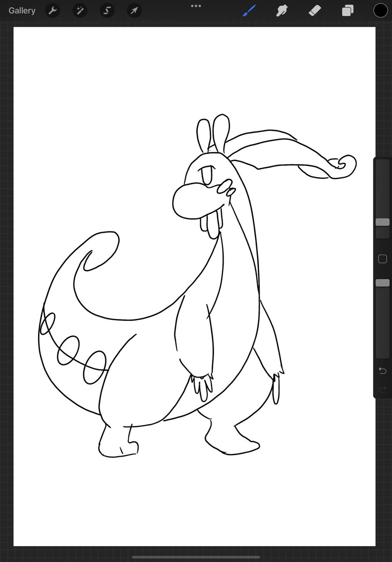The width and height of the screenshot is (392, 562).
Task: Open the Gallery view
Action: [x=22, y=10]
